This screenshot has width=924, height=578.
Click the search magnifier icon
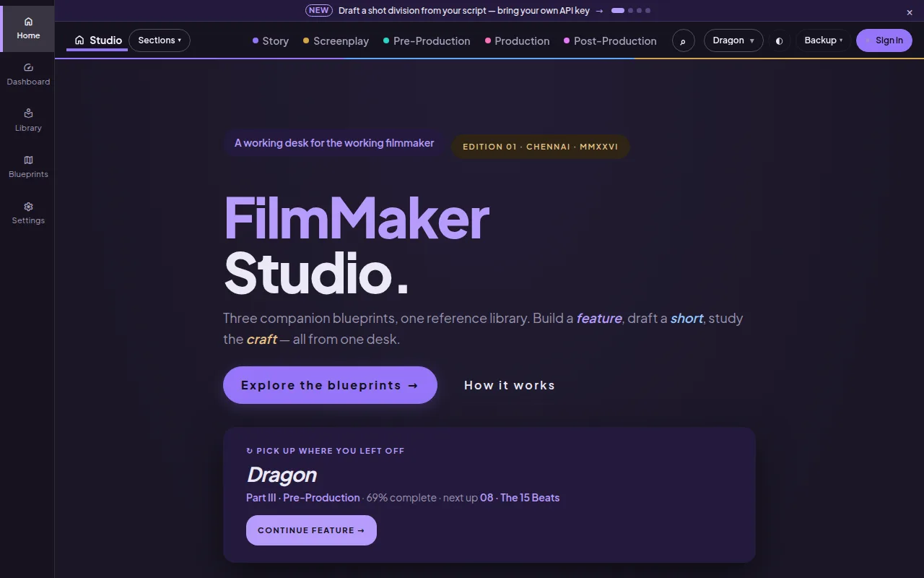(x=683, y=40)
